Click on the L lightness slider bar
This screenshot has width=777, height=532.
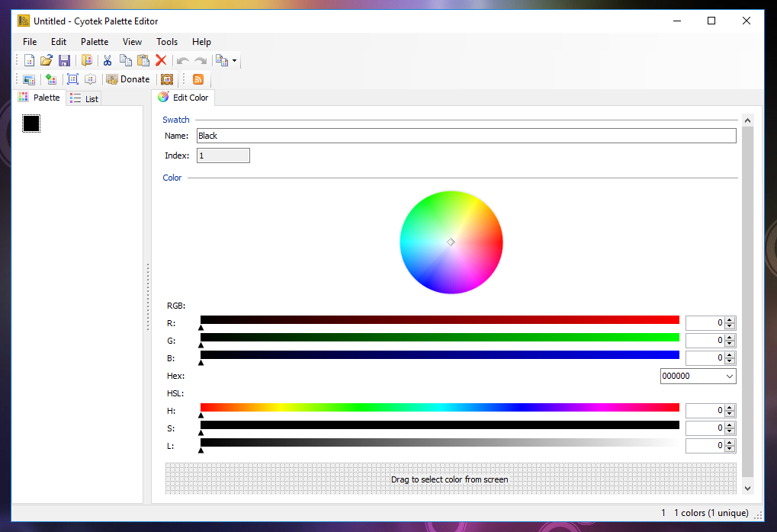pos(439,442)
